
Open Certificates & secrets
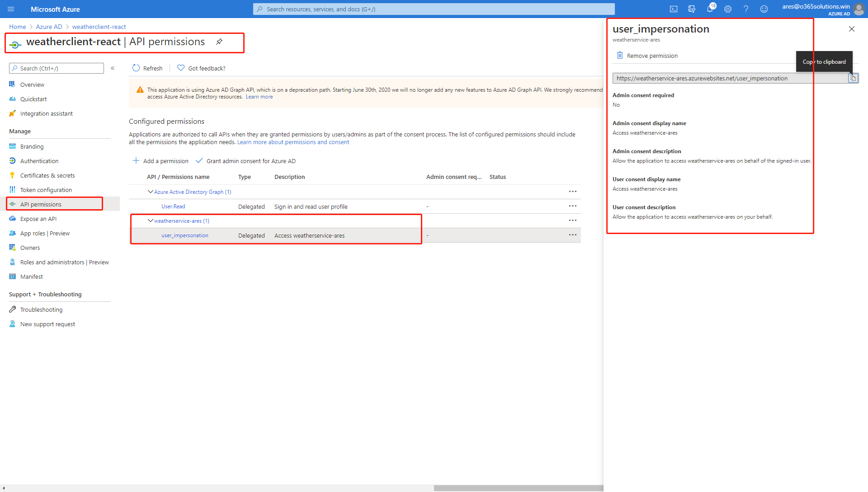coord(47,175)
